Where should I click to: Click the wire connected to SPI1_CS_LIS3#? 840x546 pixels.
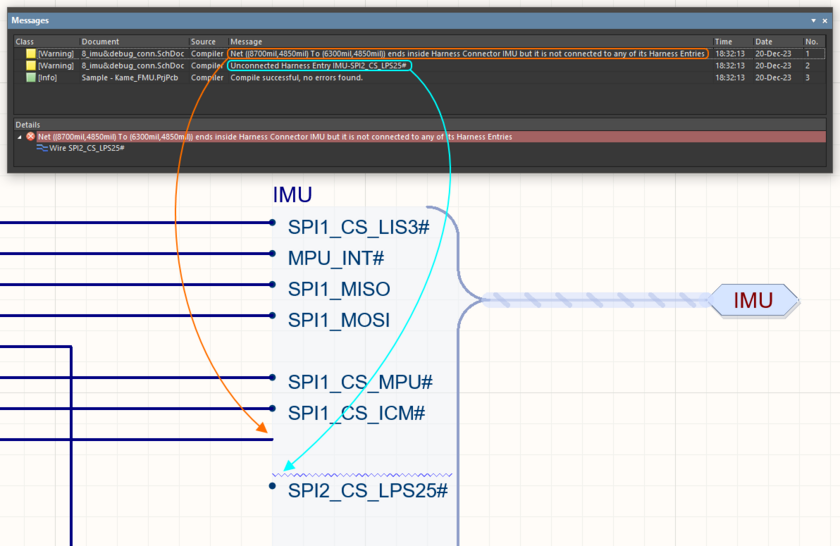pos(137,222)
